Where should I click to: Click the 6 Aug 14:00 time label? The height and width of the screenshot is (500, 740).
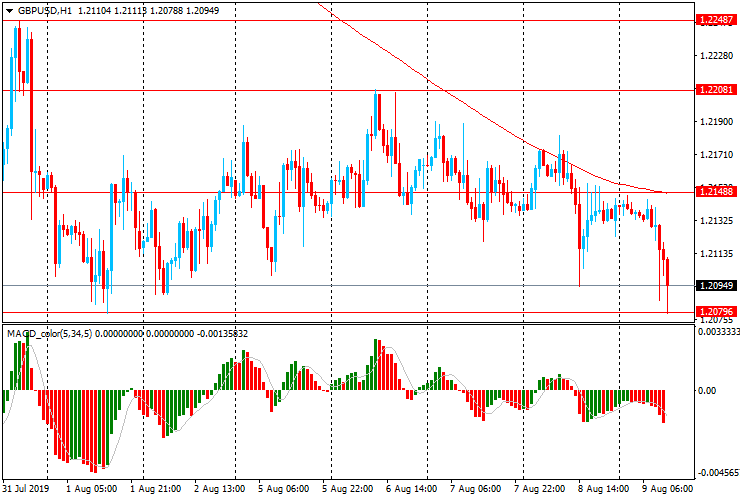(410, 490)
